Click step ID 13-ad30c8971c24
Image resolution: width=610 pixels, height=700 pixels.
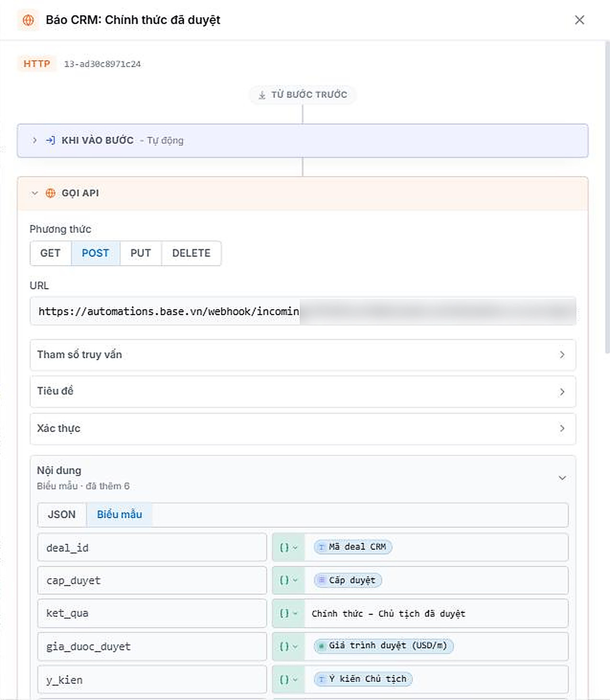coord(102,64)
